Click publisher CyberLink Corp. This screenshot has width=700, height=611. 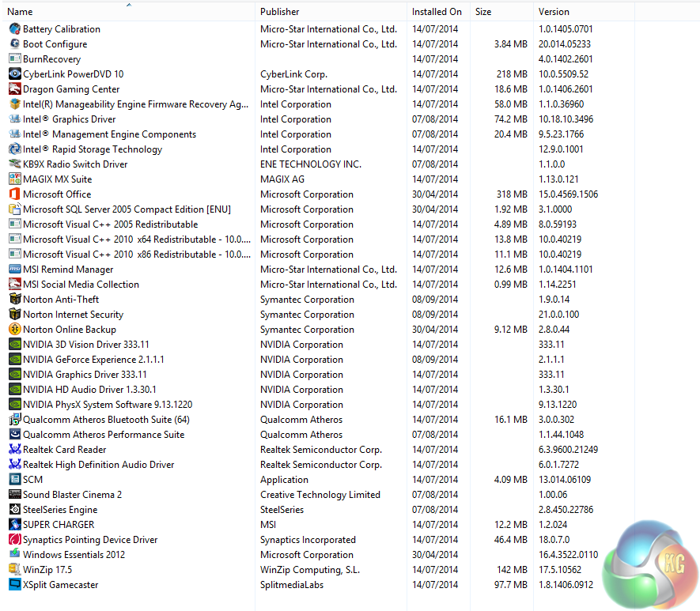(x=293, y=74)
